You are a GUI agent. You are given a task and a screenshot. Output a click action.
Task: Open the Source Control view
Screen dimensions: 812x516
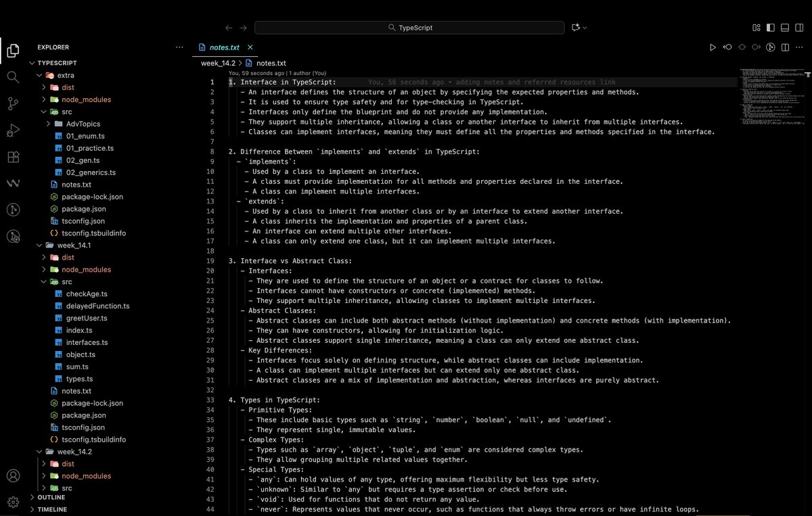click(x=13, y=103)
